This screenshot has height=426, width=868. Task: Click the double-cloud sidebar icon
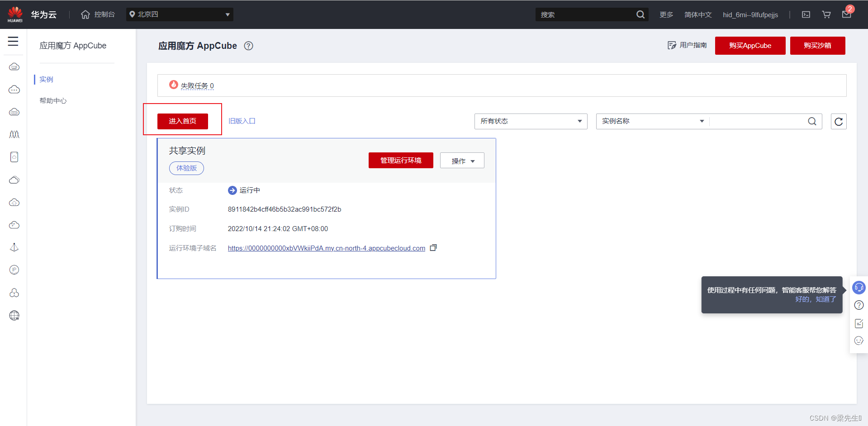point(14,180)
